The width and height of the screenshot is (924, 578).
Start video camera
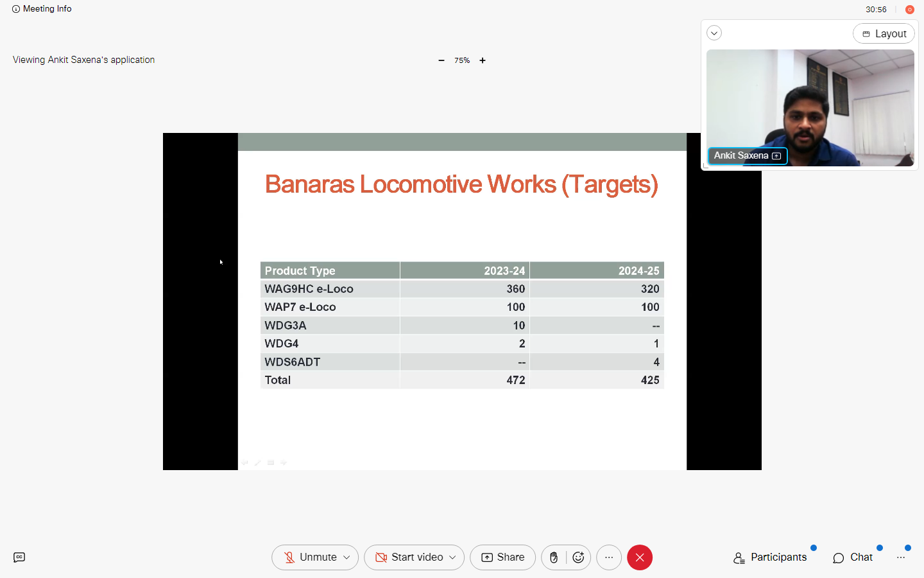point(409,557)
